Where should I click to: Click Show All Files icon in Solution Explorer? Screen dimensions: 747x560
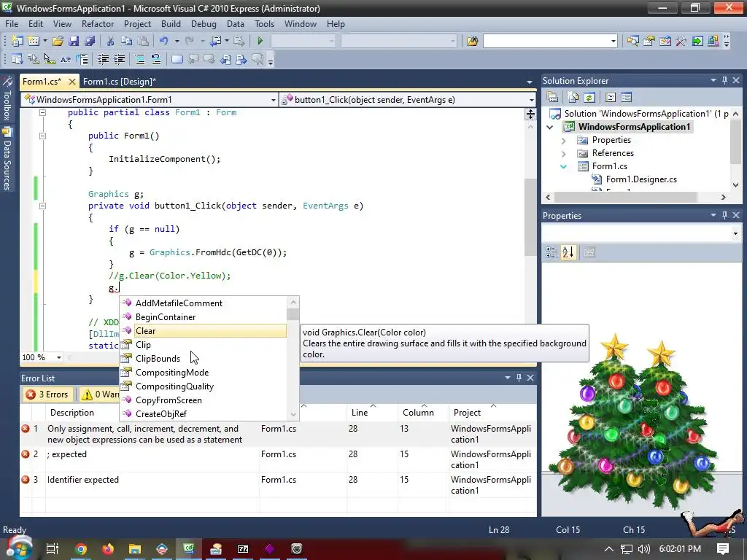[573, 97]
